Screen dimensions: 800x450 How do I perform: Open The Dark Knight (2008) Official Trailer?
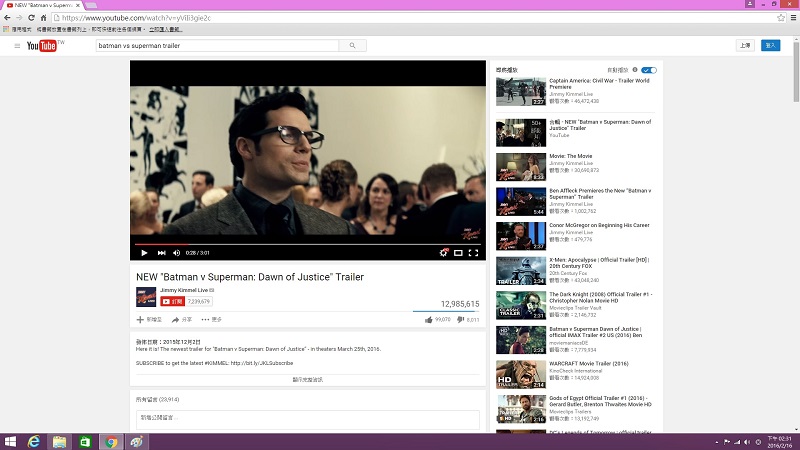(601, 297)
